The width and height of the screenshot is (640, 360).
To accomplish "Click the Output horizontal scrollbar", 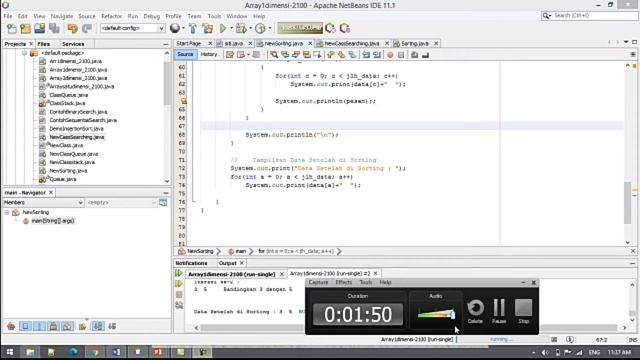I will (410, 328).
